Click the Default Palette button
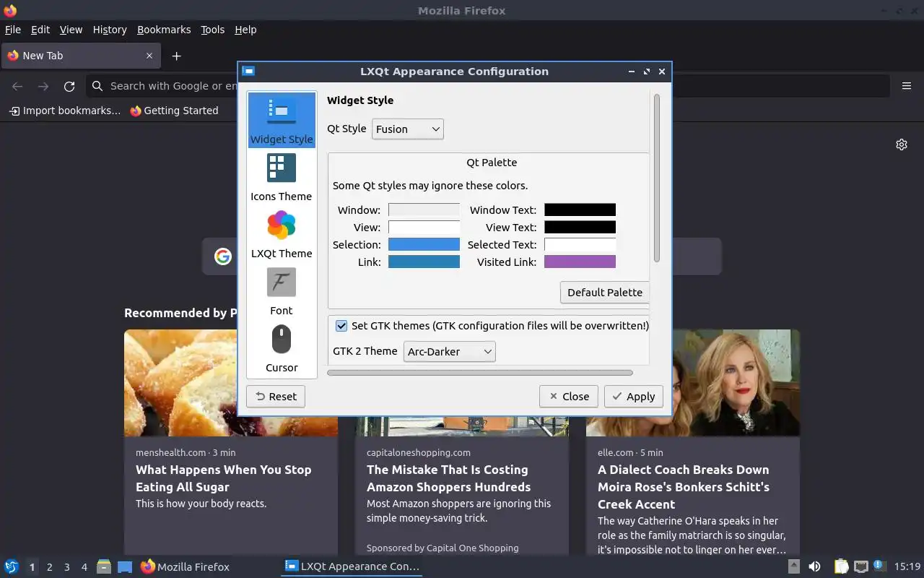The image size is (924, 578). coord(605,292)
